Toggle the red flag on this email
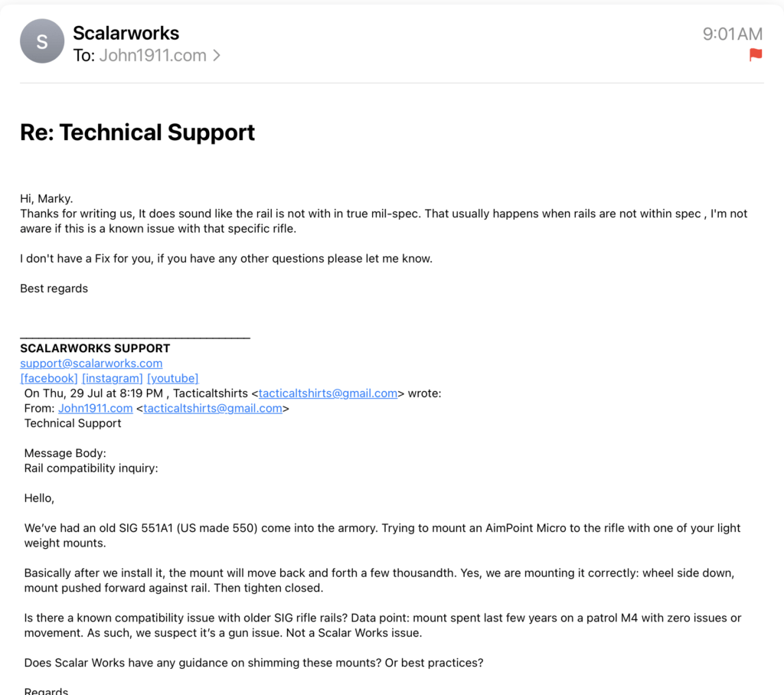Image resolution: width=784 pixels, height=695 pixels. click(756, 54)
